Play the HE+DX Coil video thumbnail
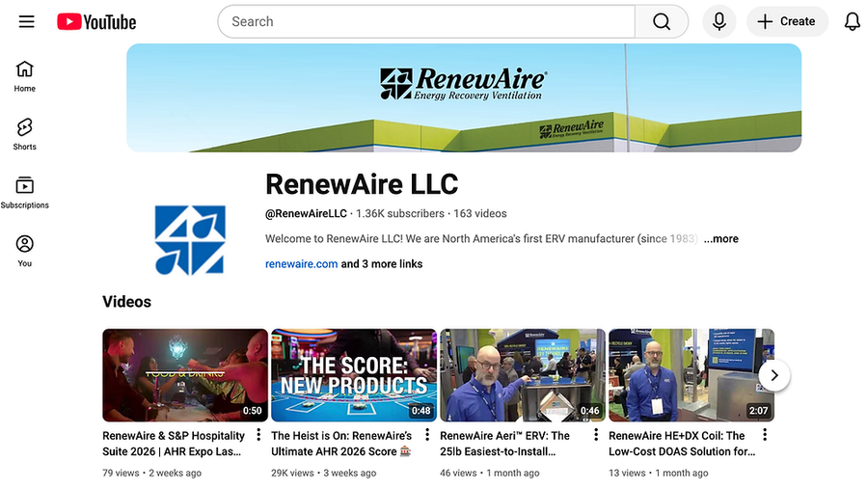The width and height of the screenshot is (868, 489). click(692, 375)
